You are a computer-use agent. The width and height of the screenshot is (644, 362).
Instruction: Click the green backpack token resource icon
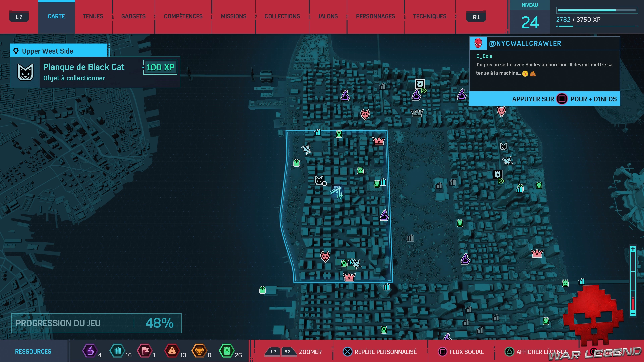(x=227, y=351)
